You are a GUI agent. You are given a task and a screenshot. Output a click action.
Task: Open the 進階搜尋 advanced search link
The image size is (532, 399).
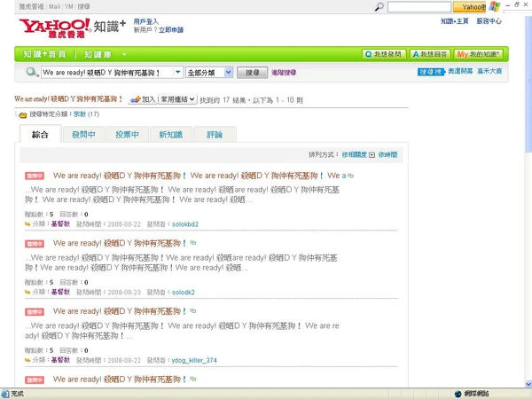point(284,73)
